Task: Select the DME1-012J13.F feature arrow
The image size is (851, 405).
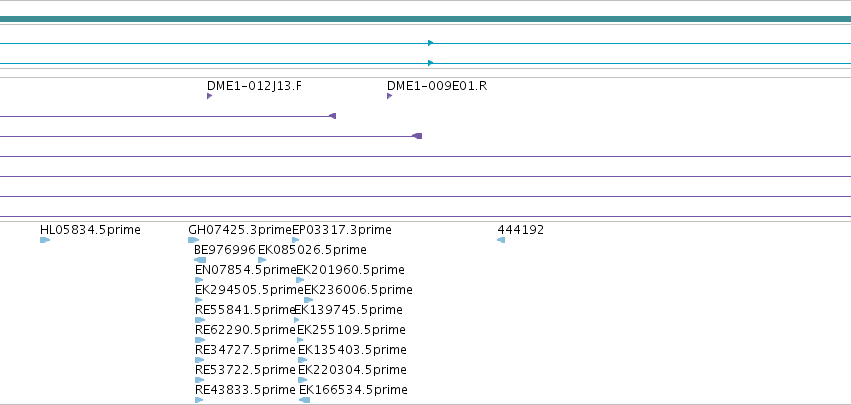Action: pyautogui.click(x=209, y=96)
